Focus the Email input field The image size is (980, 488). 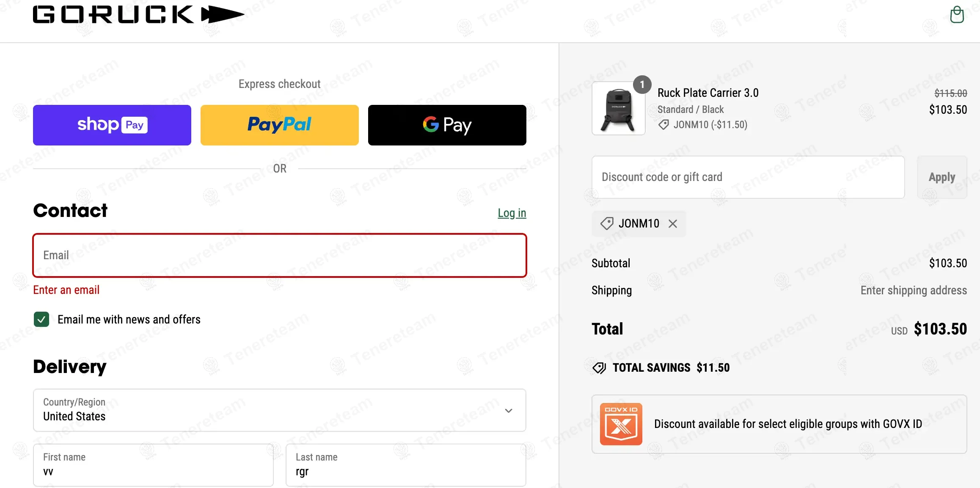pos(279,255)
